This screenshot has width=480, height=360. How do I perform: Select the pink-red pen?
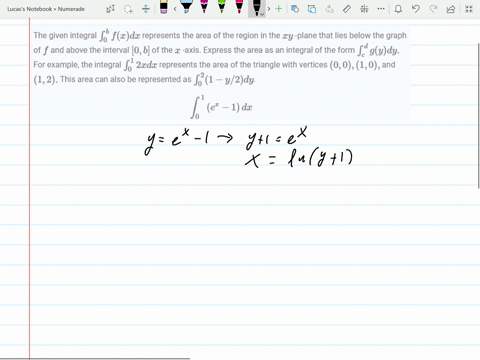pyautogui.click(x=239, y=7)
